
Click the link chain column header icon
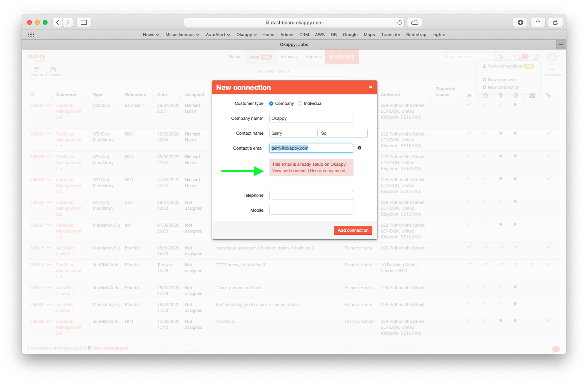tap(549, 95)
